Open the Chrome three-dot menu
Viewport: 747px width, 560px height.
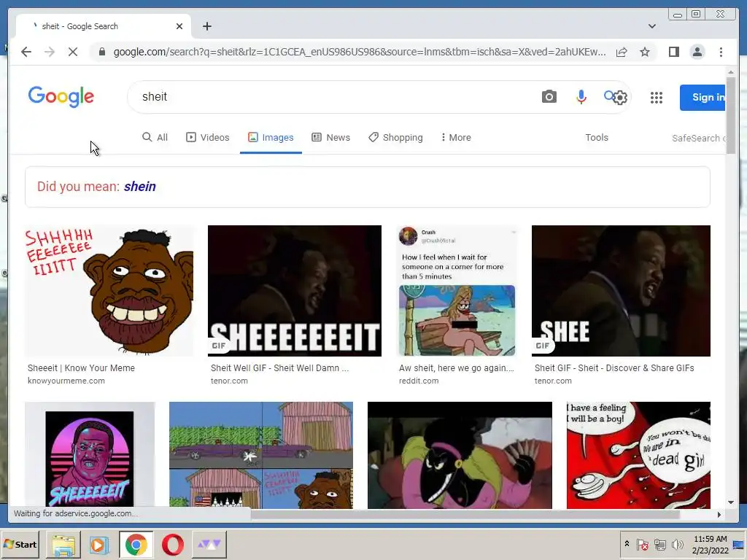point(721,52)
